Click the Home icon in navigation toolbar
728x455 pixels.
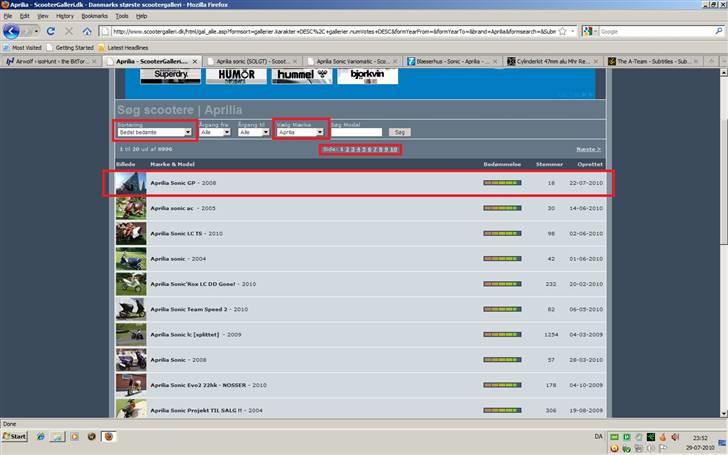tap(87, 31)
